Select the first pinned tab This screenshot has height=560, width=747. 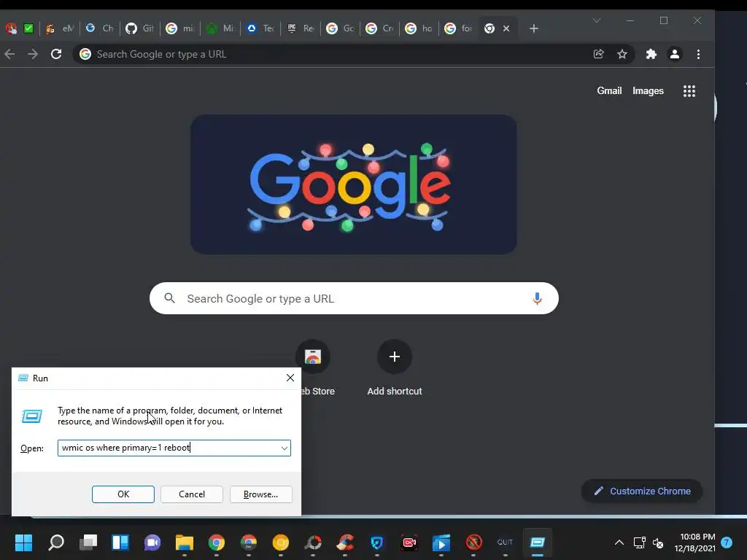coord(12,28)
